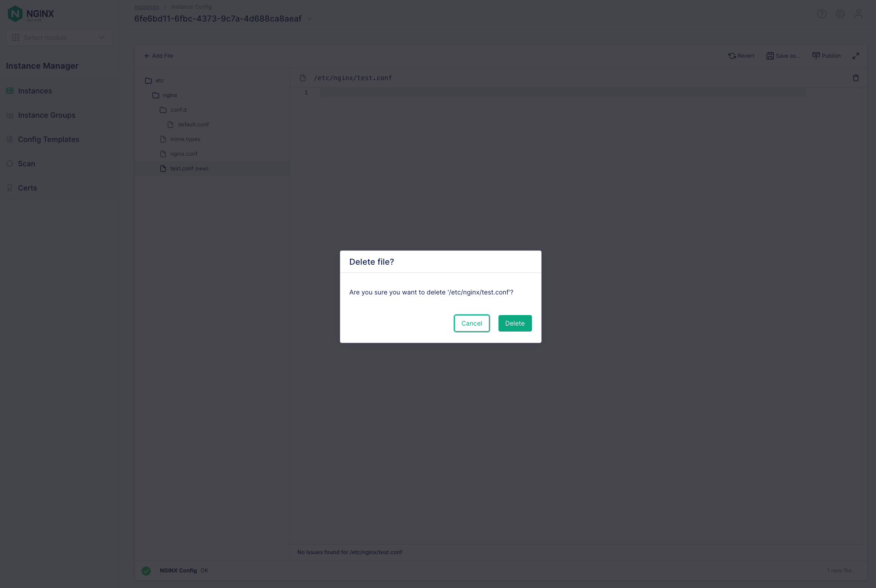Cancel the delete file dialog
The image size is (876, 588).
coord(471,323)
